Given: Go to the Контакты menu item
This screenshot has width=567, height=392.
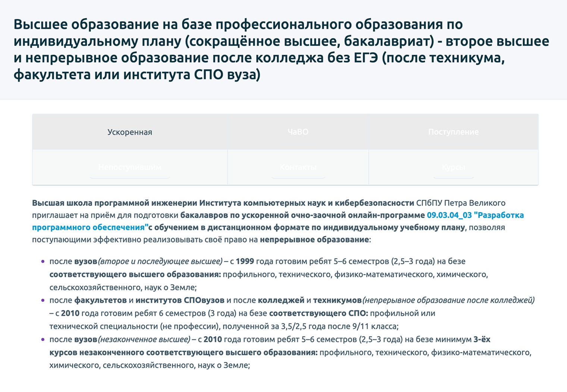Looking at the screenshot, I should point(298,167).
